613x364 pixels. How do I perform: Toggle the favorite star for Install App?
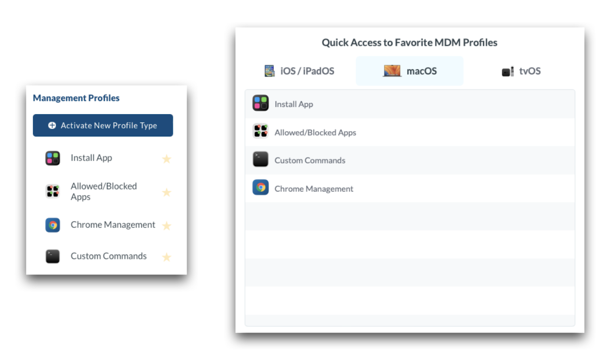(166, 159)
